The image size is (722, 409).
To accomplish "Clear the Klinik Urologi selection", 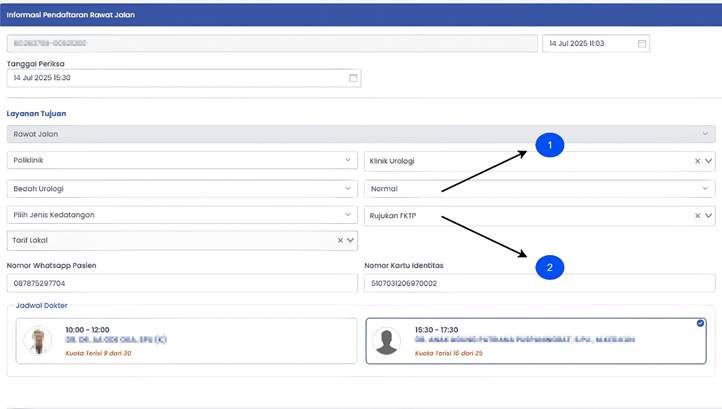I will (x=697, y=161).
